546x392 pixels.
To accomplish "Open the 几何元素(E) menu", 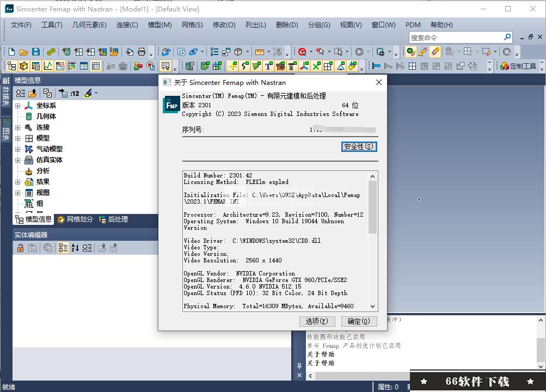I will (x=89, y=25).
